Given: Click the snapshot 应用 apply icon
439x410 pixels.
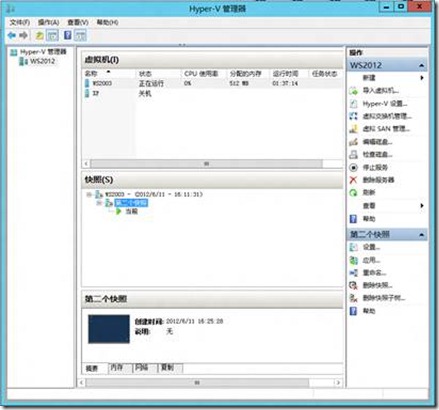Looking at the screenshot, I should tap(353, 260).
